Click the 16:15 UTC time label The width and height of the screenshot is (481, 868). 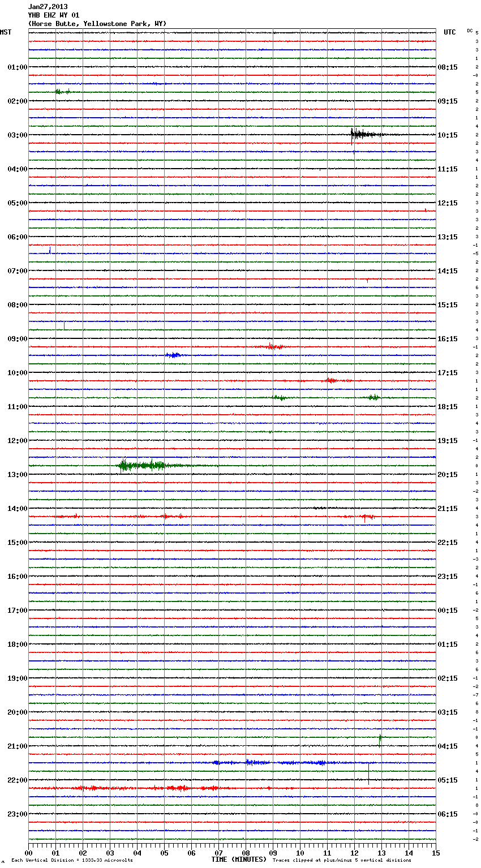448,339
